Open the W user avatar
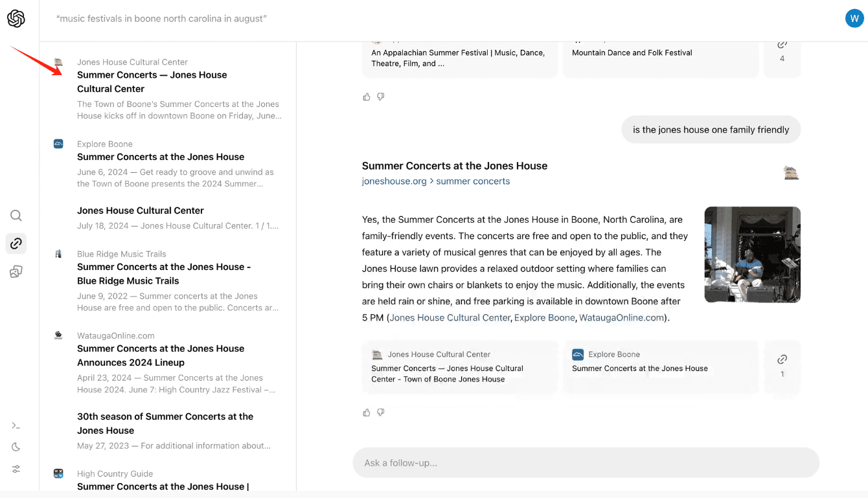This screenshot has width=868, height=498. (854, 18)
